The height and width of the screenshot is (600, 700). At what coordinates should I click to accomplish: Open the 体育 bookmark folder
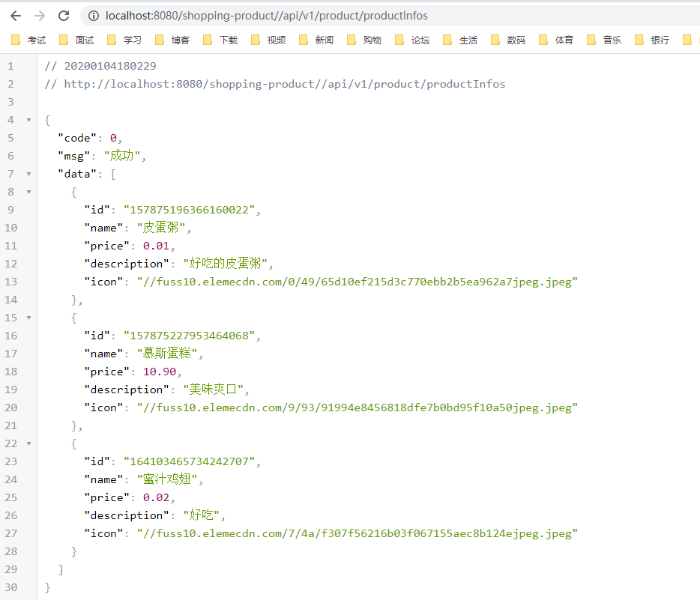(556, 40)
